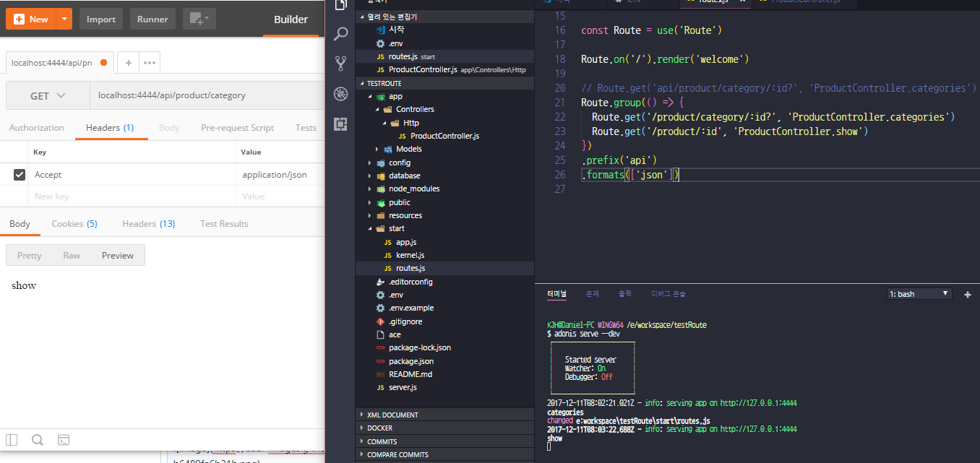Open the Explorer view icon in VS Code

tap(340, 4)
